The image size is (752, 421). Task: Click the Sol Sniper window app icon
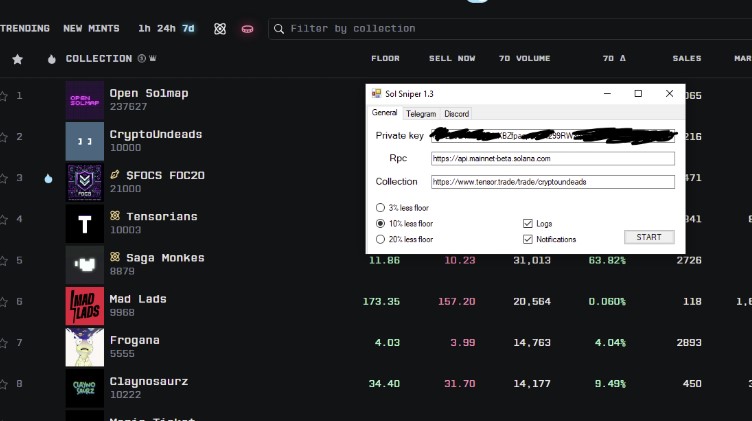[376, 94]
